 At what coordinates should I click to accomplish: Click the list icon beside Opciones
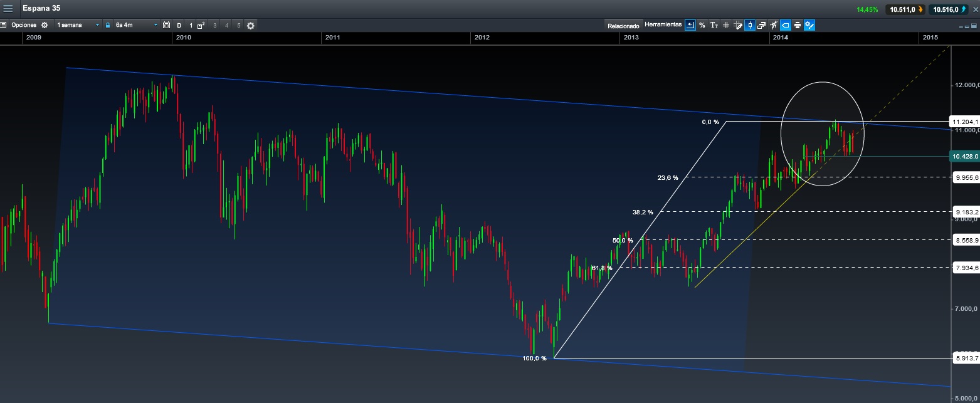click(3, 25)
